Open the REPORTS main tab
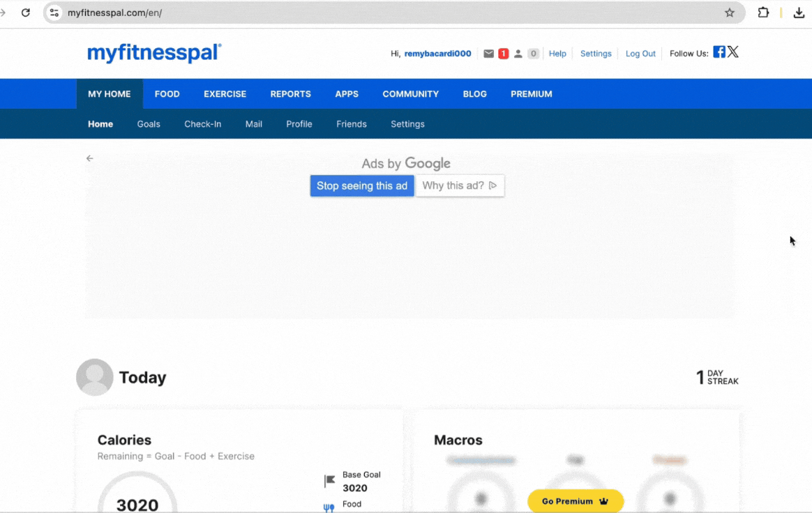The width and height of the screenshot is (812, 513). [x=290, y=93]
